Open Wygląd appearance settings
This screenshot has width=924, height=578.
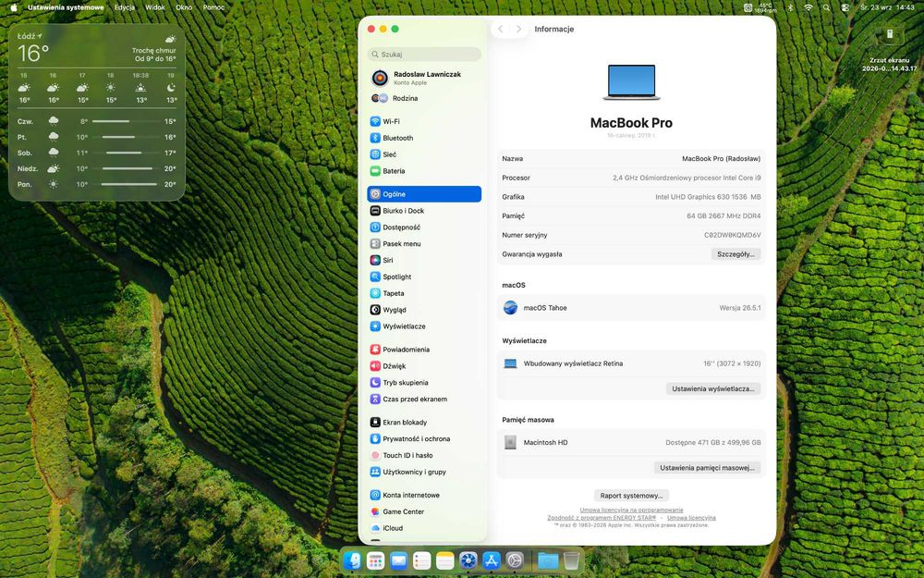(x=424, y=310)
